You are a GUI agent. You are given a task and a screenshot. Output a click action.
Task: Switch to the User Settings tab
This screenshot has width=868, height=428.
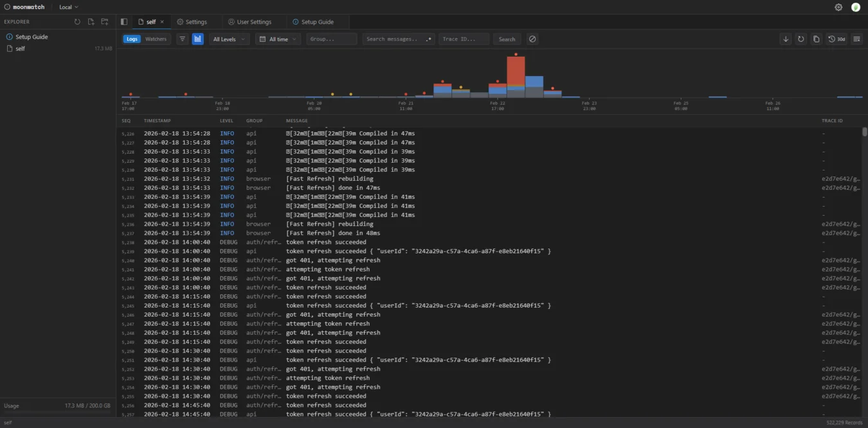[x=252, y=21]
